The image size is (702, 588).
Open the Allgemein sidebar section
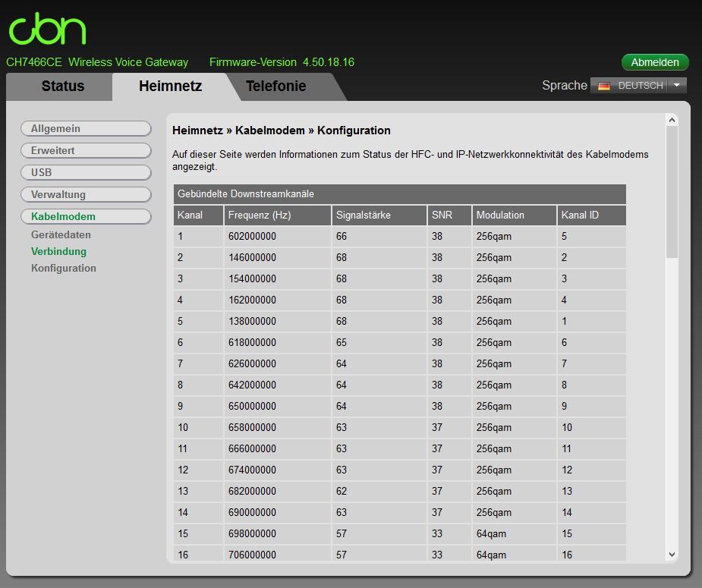(86, 128)
